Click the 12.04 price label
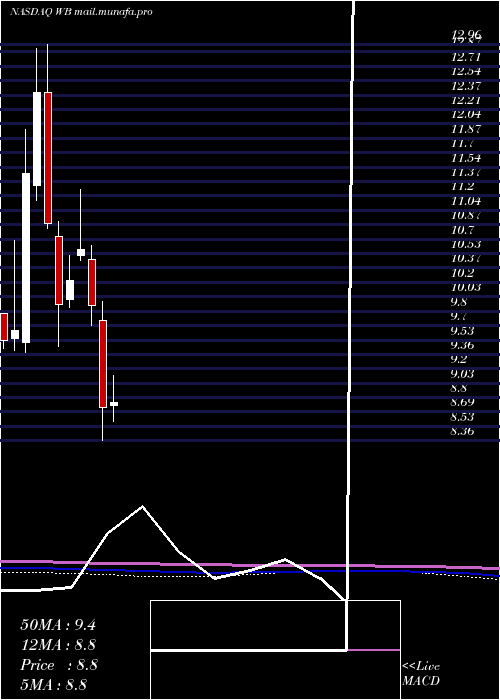Viewport: 500px width, 700px height. coord(466,114)
